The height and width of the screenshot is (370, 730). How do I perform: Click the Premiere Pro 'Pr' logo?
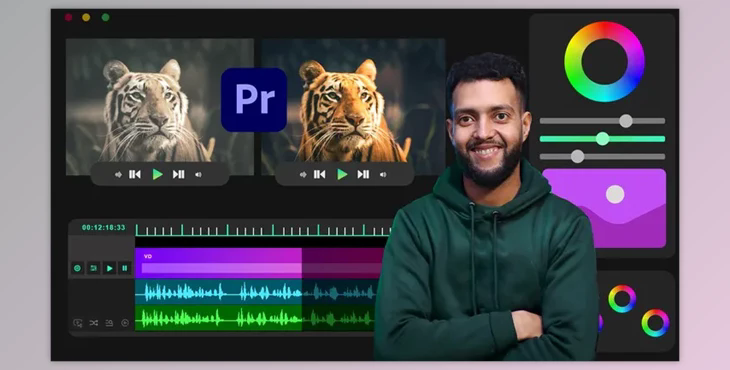pyautogui.click(x=254, y=100)
